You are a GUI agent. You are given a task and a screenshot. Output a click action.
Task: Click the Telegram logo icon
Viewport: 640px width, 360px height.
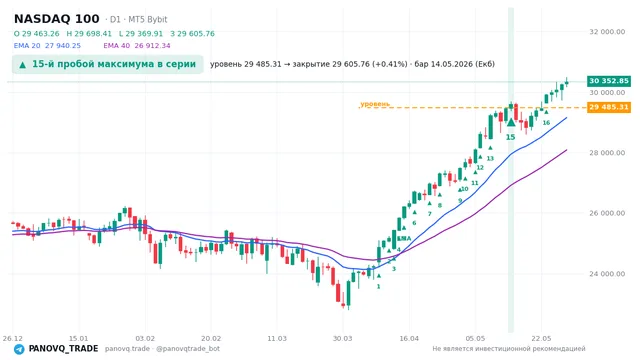tap(19, 349)
